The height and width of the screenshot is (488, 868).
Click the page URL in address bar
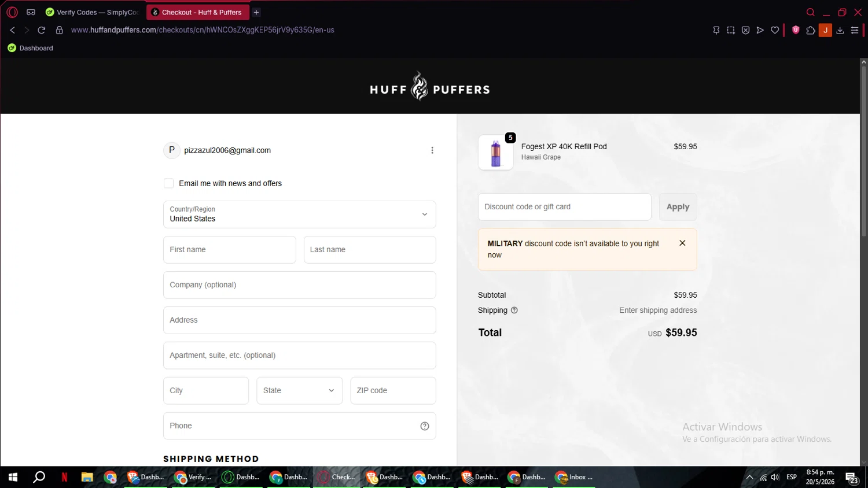[x=203, y=30]
